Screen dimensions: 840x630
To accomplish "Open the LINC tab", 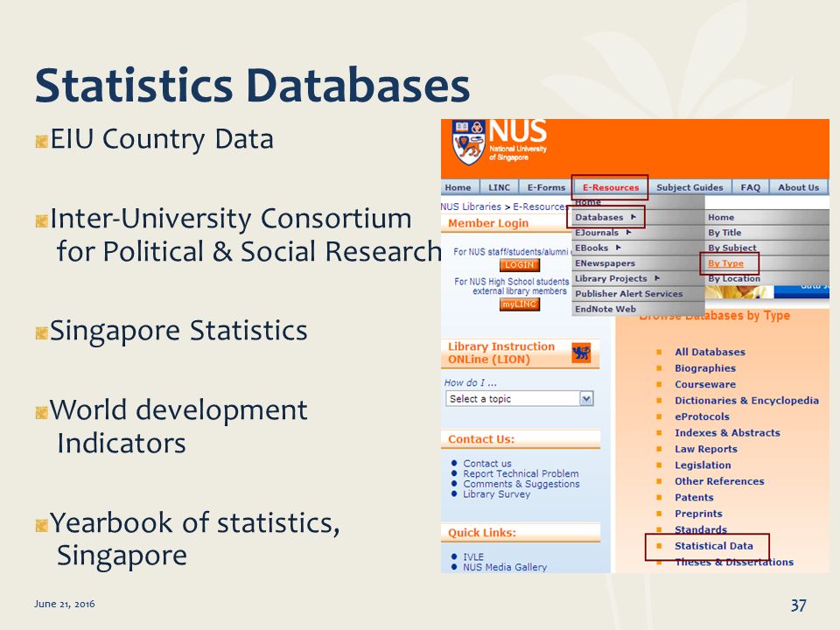I will pyautogui.click(x=500, y=187).
